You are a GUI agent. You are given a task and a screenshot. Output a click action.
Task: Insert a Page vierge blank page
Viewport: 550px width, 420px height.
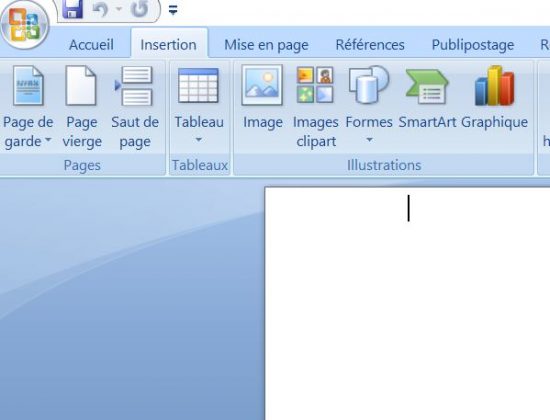(x=82, y=107)
